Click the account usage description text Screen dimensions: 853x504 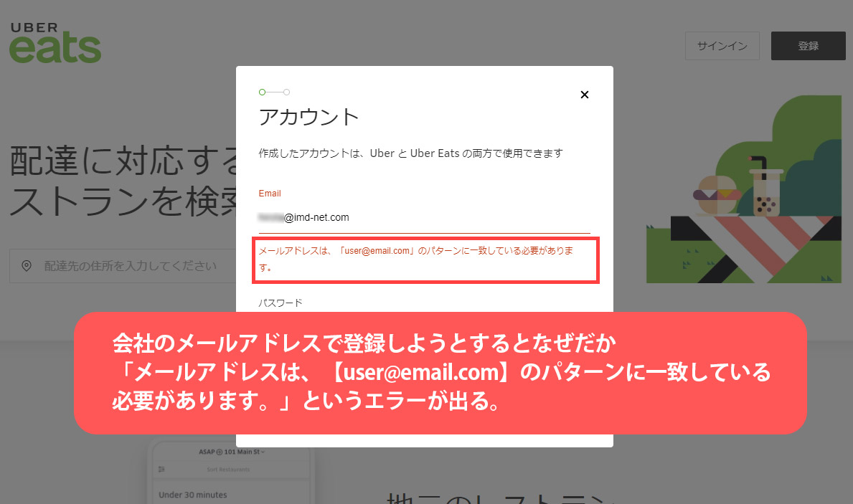(411, 153)
